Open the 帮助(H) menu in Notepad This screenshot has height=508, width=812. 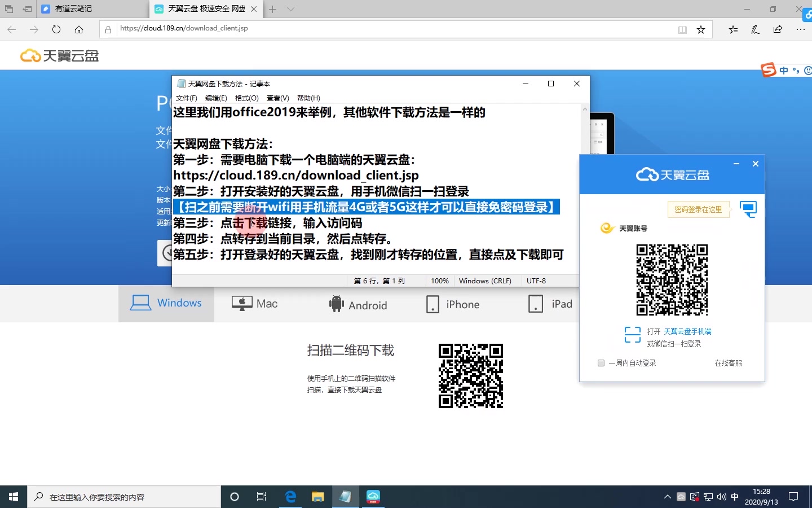pyautogui.click(x=308, y=98)
